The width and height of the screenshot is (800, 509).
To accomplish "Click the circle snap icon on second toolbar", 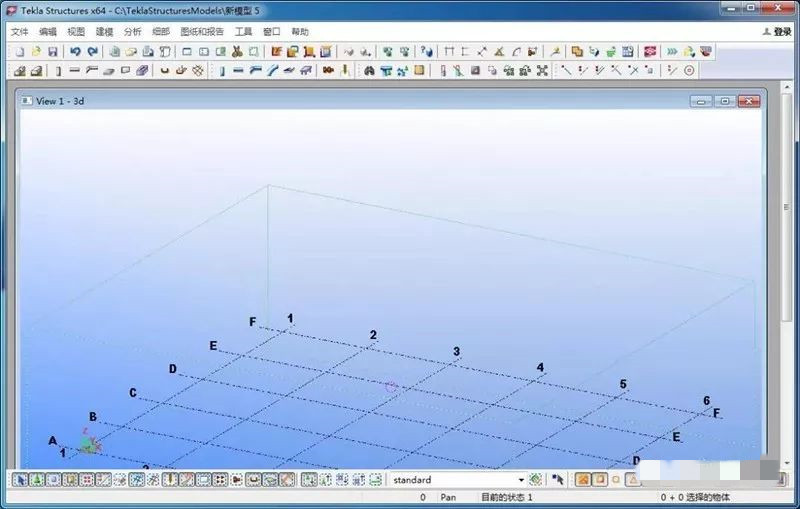I will pyautogui.click(x=689, y=71).
